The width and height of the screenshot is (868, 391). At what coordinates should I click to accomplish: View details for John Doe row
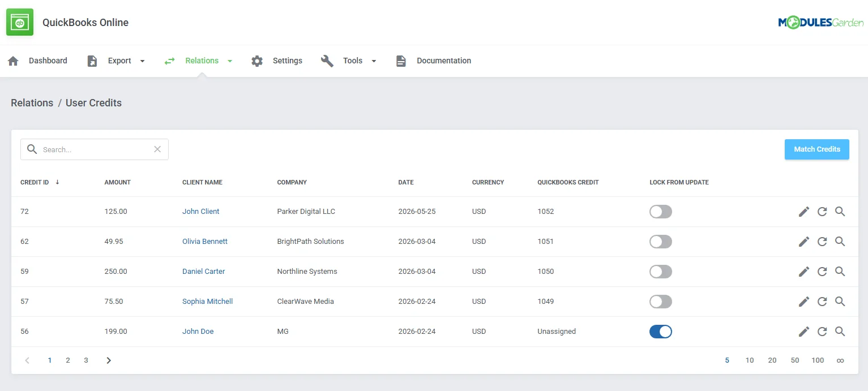[840, 332]
